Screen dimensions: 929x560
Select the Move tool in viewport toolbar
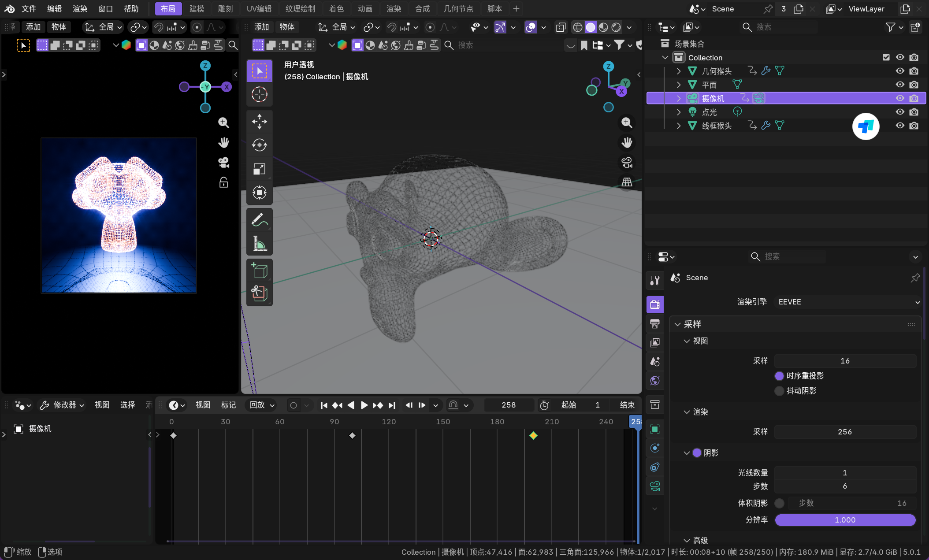(259, 122)
